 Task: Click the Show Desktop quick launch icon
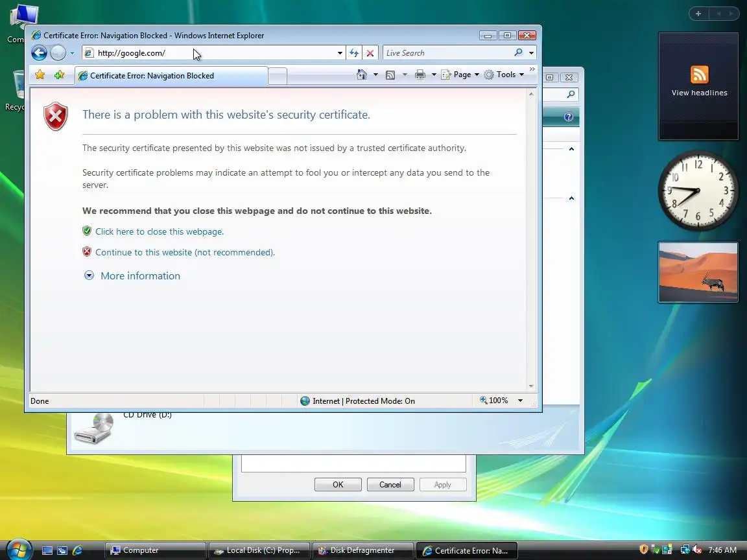click(47, 550)
